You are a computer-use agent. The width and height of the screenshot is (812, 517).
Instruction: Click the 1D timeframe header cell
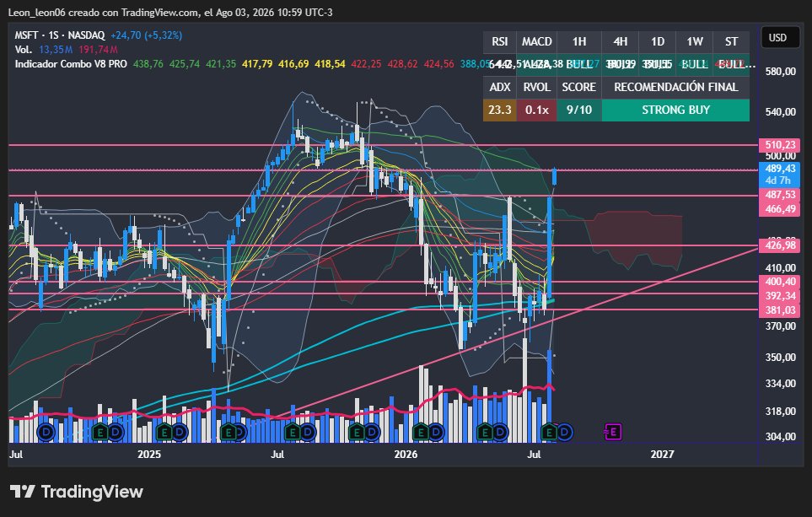click(657, 41)
